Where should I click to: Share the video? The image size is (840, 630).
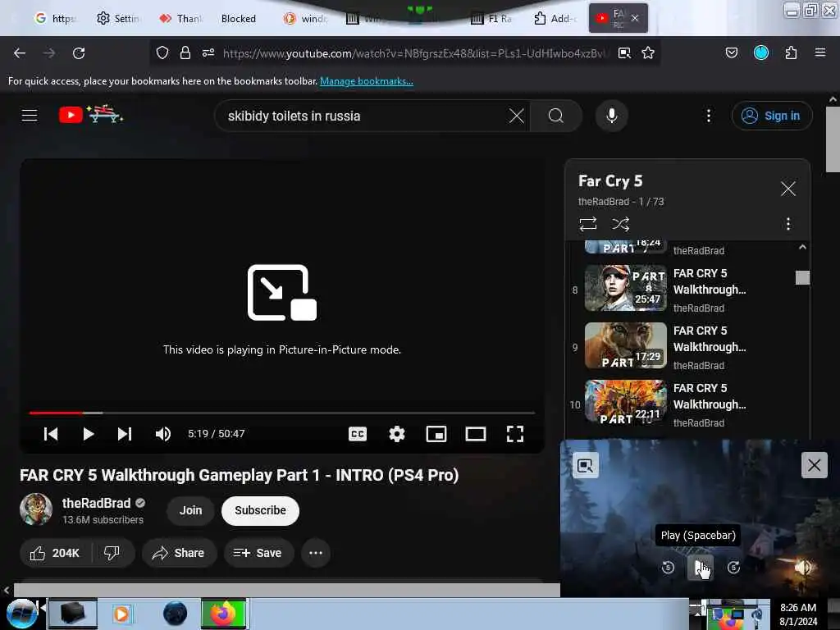[x=179, y=553]
